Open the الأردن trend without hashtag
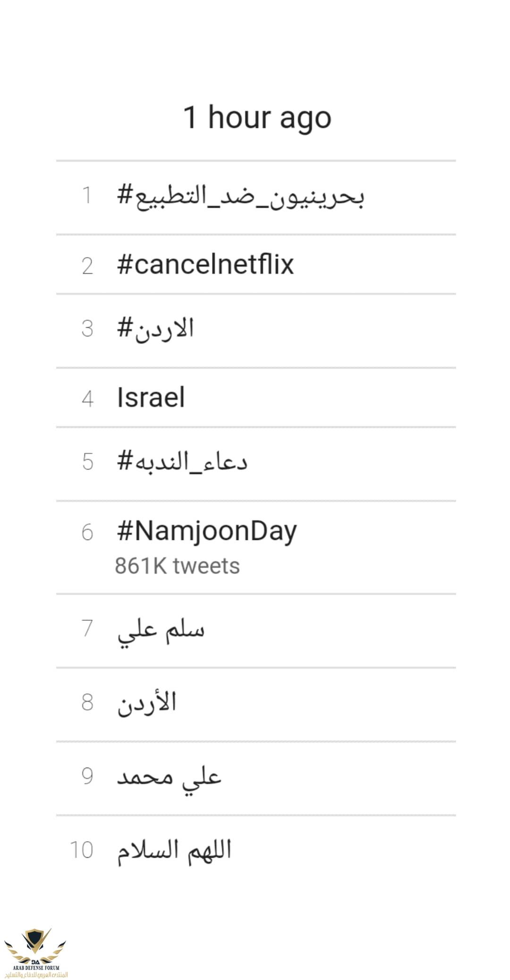Viewport: 510px width, 980px height. [x=147, y=702]
